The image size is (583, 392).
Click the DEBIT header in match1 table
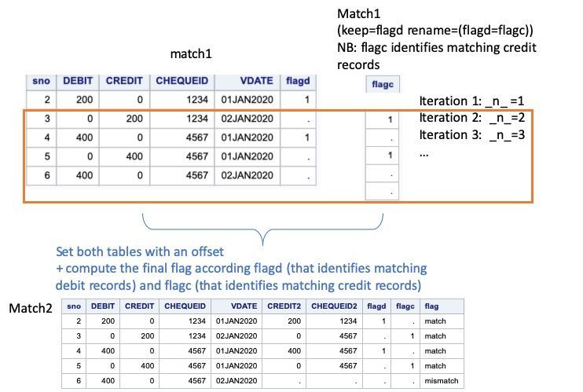tap(78, 80)
